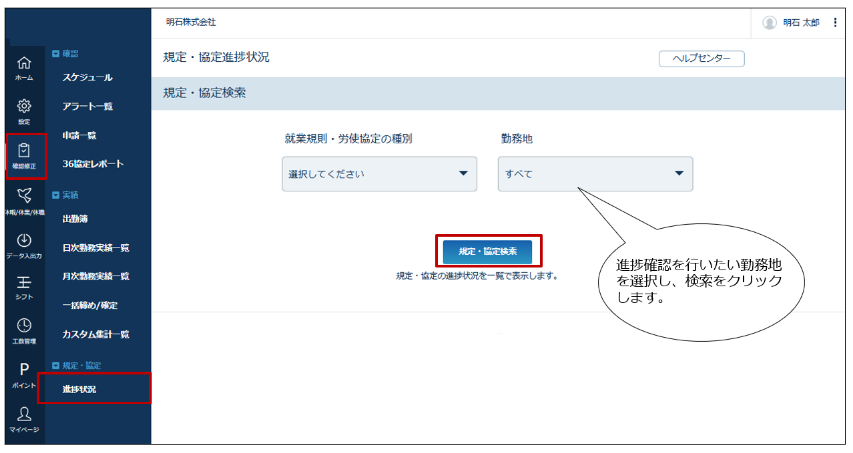This screenshot has width=853, height=453.
Task: Click the 規定・協定検索 search button
Action: tap(487, 251)
